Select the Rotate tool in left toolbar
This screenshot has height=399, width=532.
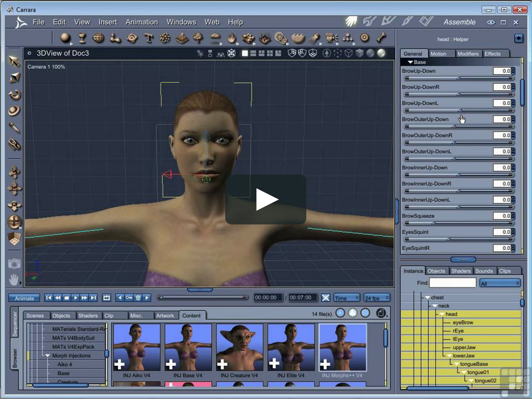pyautogui.click(x=15, y=95)
